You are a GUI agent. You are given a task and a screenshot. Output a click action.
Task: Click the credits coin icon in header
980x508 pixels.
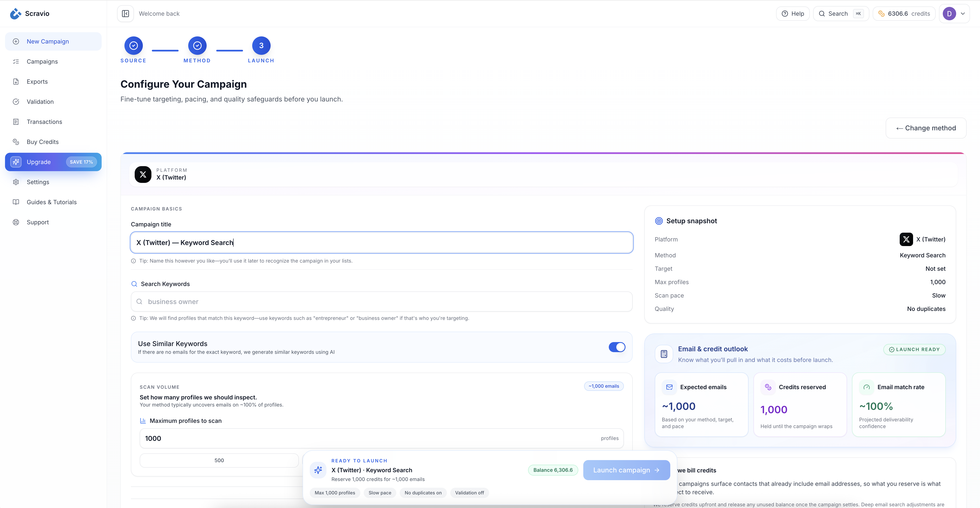(881, 13)
